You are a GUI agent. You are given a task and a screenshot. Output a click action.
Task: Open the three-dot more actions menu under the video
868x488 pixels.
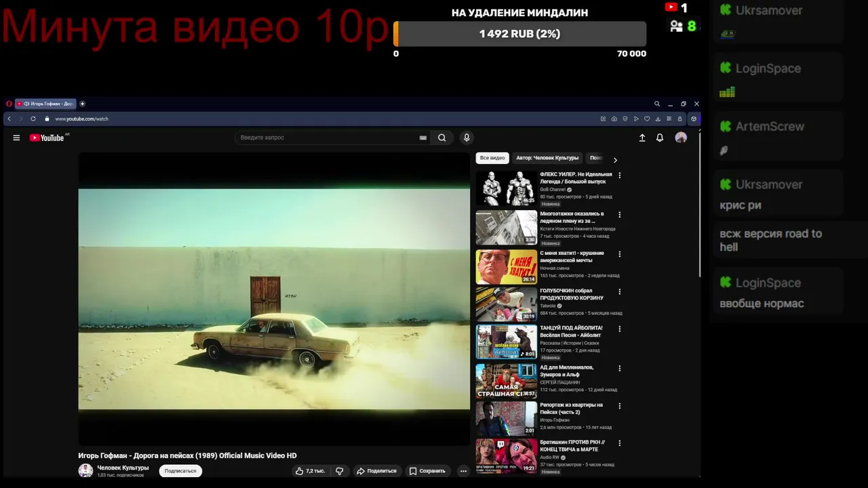point(463,471)
